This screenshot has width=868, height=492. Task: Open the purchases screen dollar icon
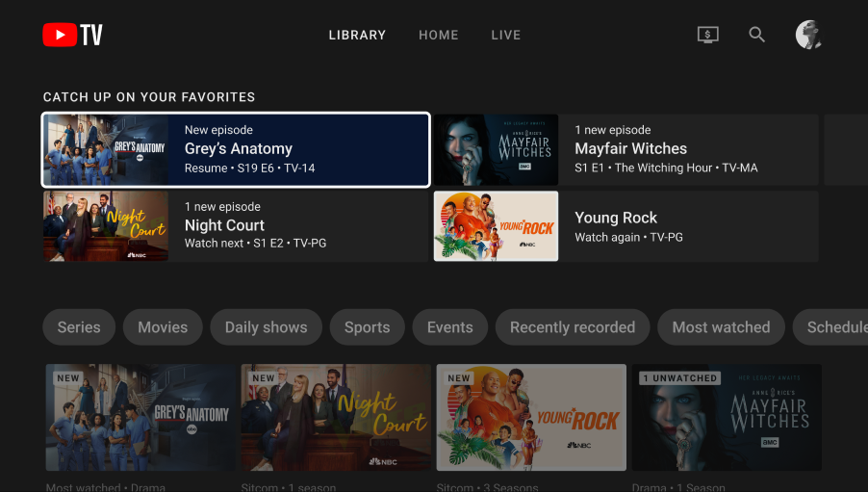click(708, 35)
